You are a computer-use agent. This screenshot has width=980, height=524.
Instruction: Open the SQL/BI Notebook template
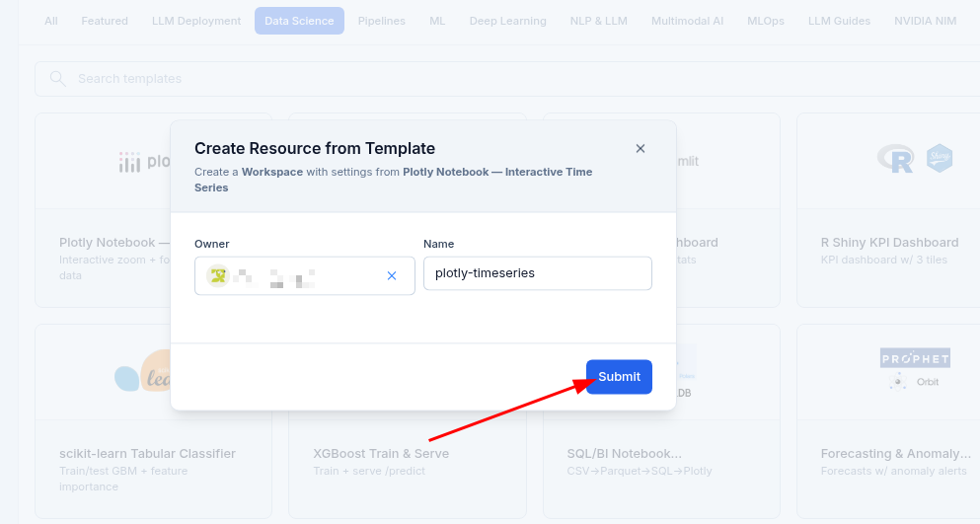[x=625, y=454]
